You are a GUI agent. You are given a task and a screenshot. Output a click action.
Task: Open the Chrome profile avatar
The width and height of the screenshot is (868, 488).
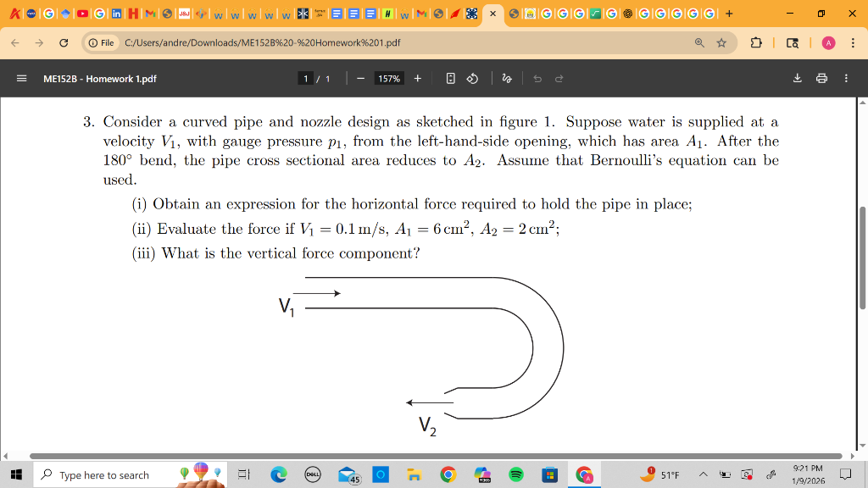[828, 42]
